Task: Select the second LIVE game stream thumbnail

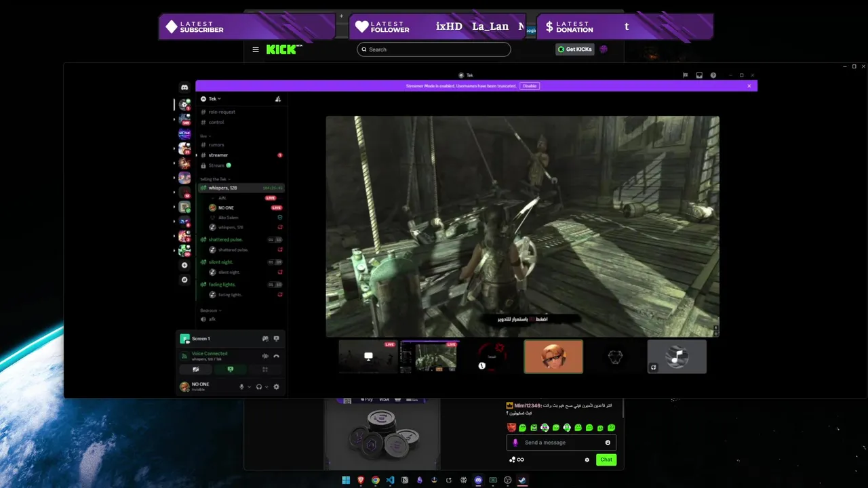Action: click(x=430, y=357)
